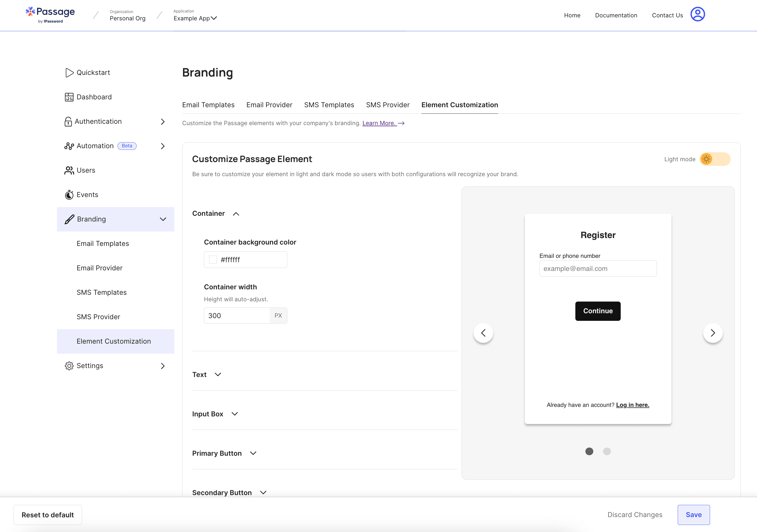Show previous preview with left arrow
This screenshot has width=757, height=532.
point(483,333)
